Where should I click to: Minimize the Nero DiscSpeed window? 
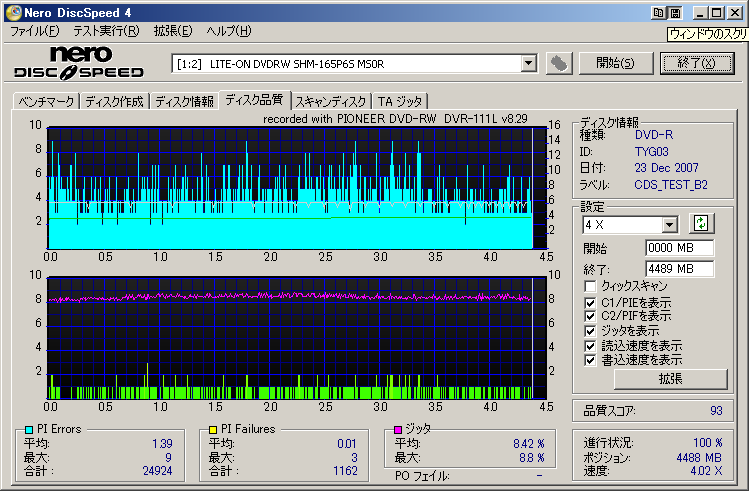[x=700, y=13]
